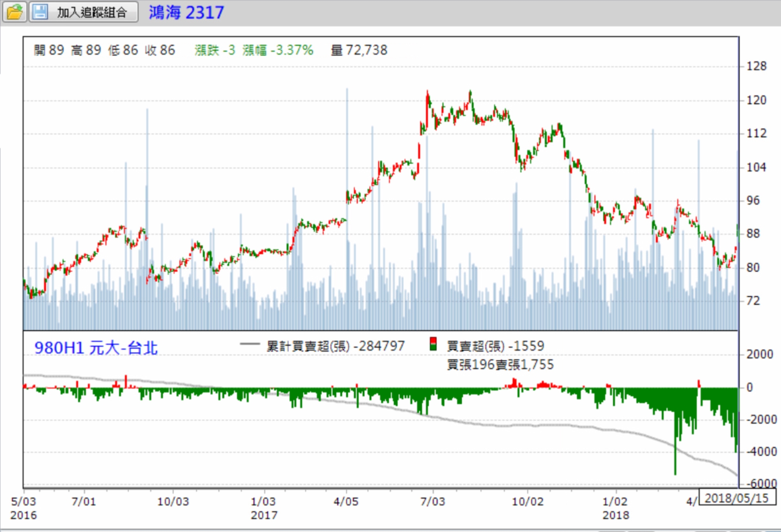Click the 72 price axis label
Image resolution: width=781 pixels, height=532 pixels.
(753, 301)
